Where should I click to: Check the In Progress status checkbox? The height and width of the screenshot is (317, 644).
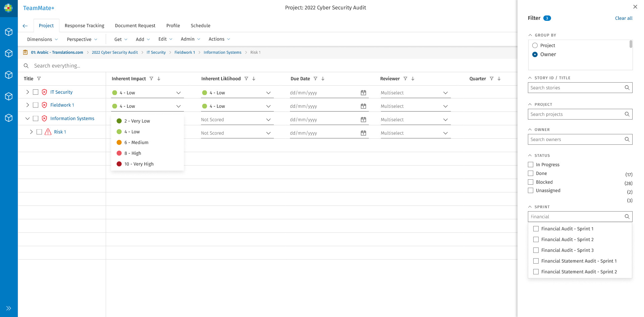pyautogui.click(x=531, y=165)
